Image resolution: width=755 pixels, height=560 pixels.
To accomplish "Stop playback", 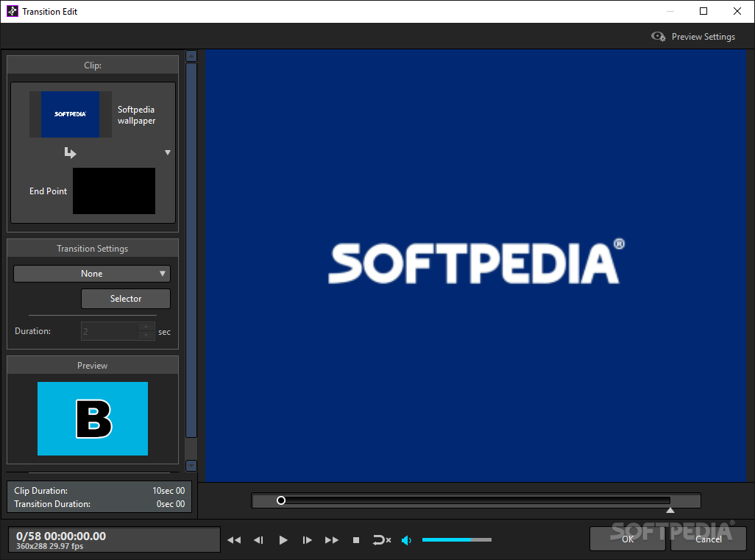I will (x=356, y=540).
